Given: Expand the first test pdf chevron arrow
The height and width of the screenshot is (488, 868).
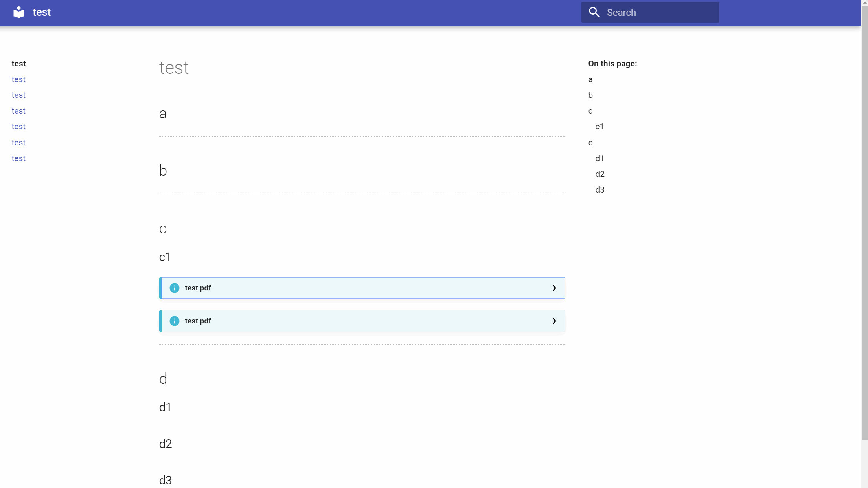Looking at the screenshot, I should (x=554, y=288).
